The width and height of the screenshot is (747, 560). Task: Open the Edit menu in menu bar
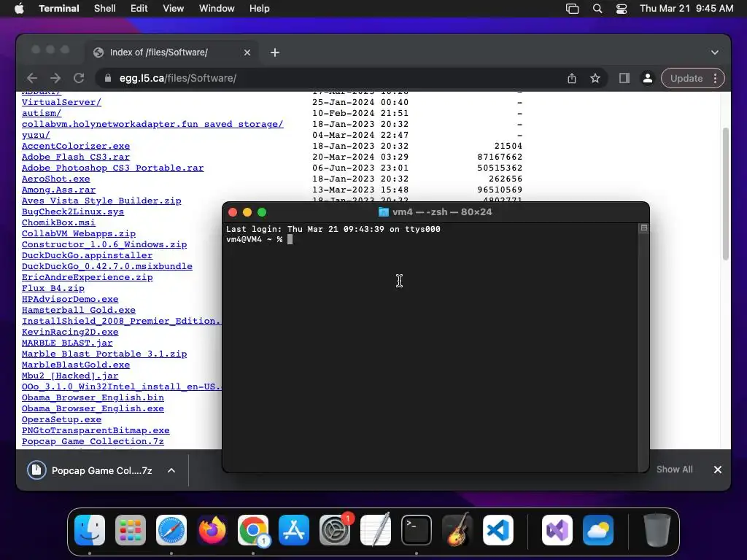click(x=139, y=8)
